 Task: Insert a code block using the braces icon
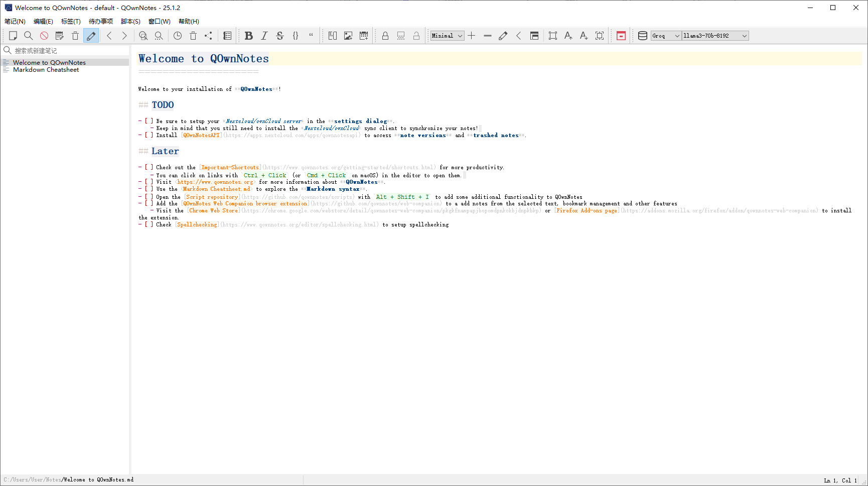tap(296, 36)
